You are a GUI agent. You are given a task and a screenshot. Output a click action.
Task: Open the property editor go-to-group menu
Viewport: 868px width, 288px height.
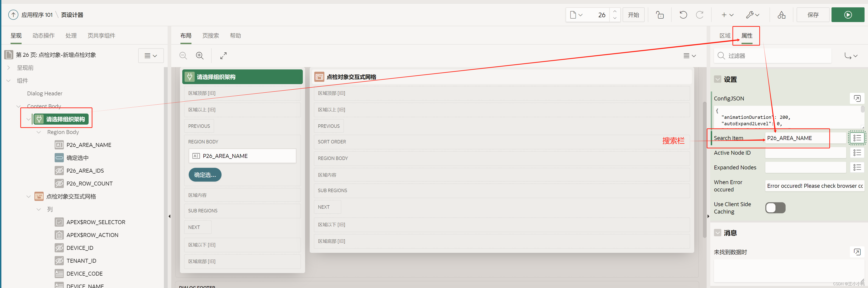(851, 56)
